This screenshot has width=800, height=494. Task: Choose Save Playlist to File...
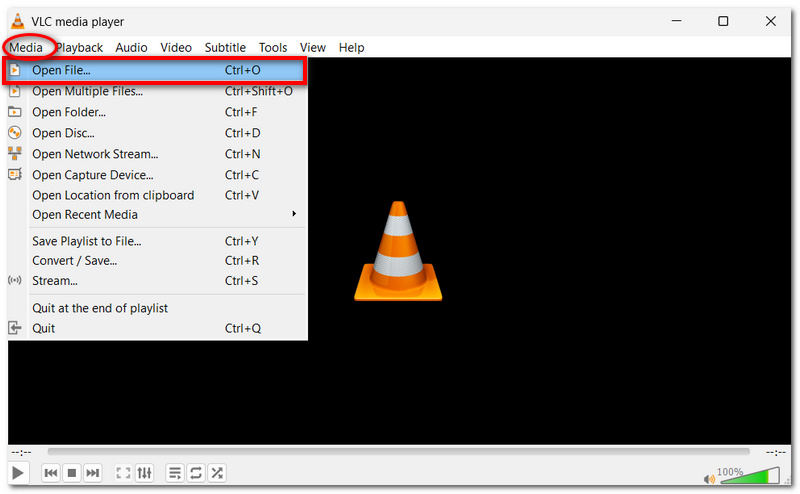tap(157, 241)
